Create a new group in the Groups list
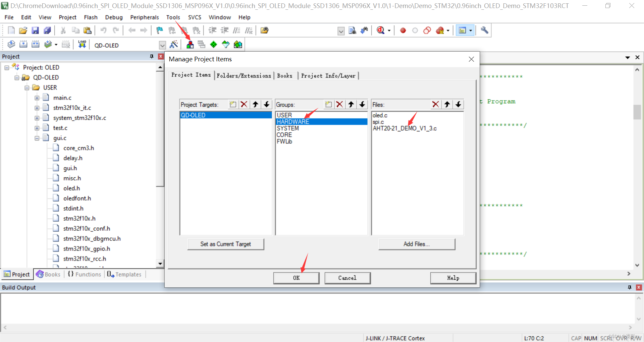The image size is (644, 342). pyautogui.click(x=329, y=104)
